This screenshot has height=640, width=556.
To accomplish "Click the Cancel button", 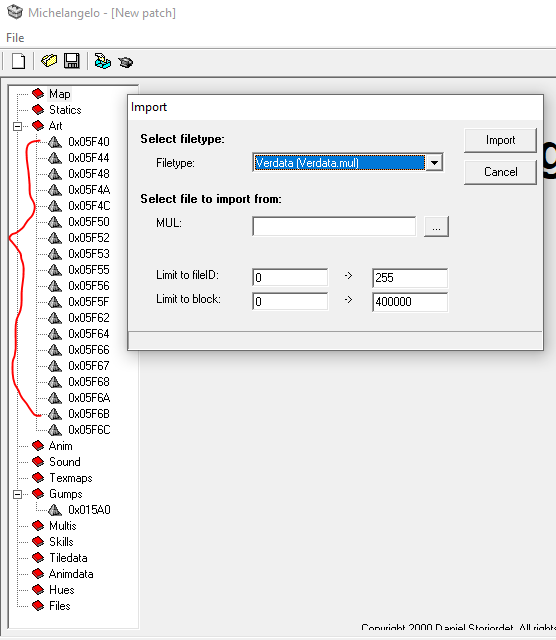I will coord(500,172).
